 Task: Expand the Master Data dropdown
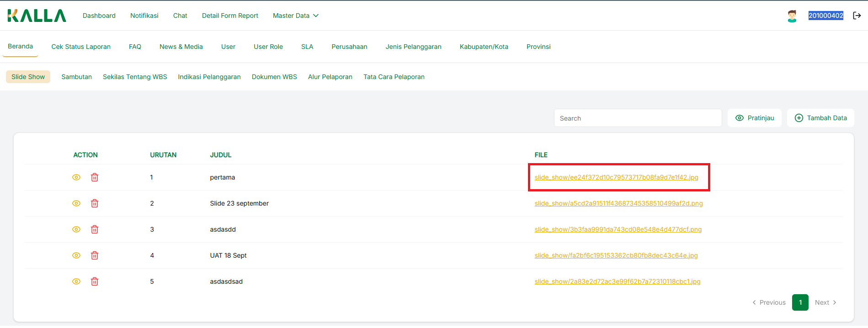point(295,16)
